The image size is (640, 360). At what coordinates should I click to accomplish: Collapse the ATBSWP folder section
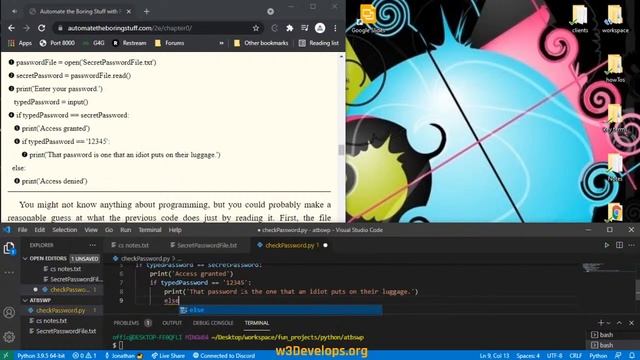tap(26, 300)
